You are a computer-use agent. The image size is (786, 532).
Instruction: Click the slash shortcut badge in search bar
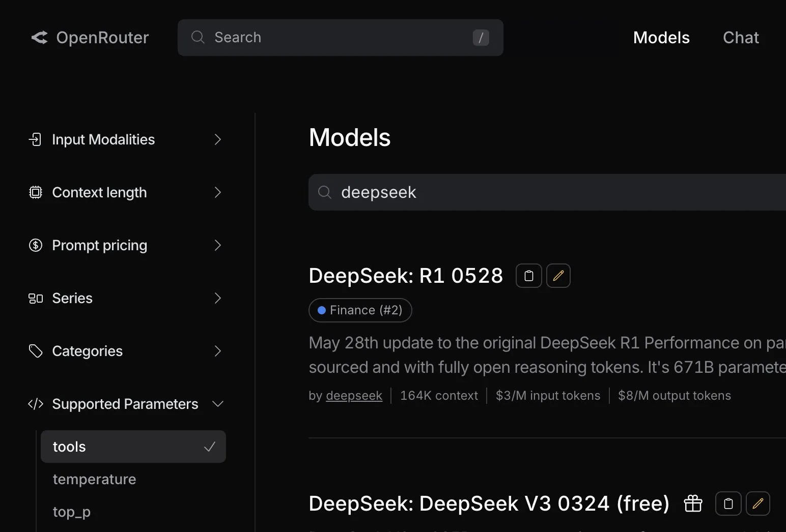pos(481,38)
